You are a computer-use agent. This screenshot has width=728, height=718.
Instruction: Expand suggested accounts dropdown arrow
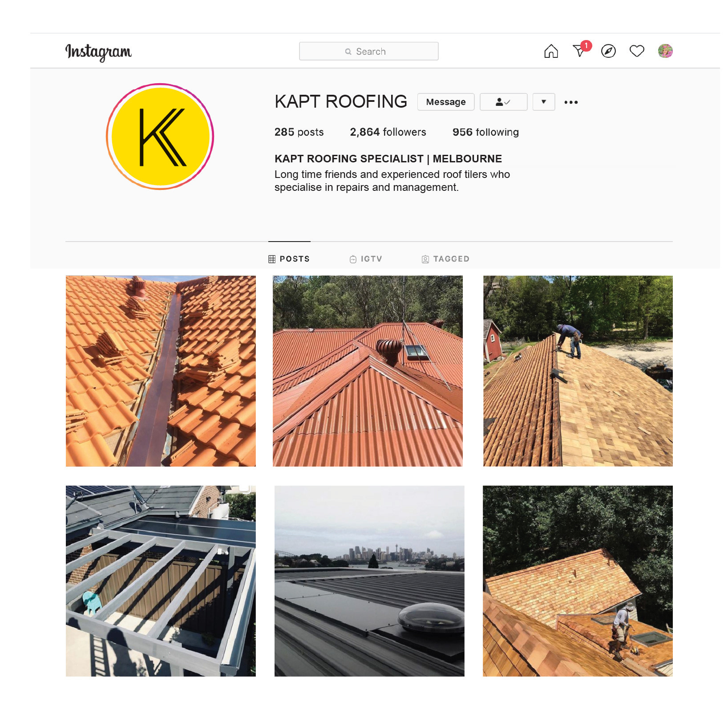pos(544,102)
